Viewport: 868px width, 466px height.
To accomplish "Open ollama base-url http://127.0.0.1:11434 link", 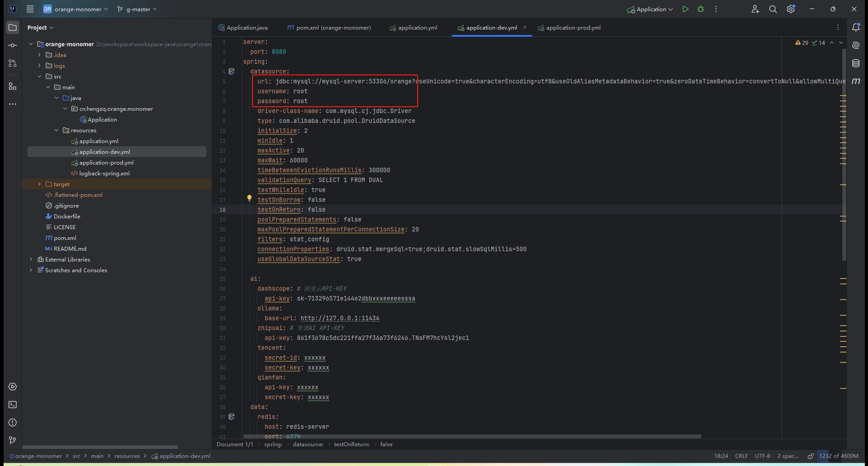I will (340, 318).
